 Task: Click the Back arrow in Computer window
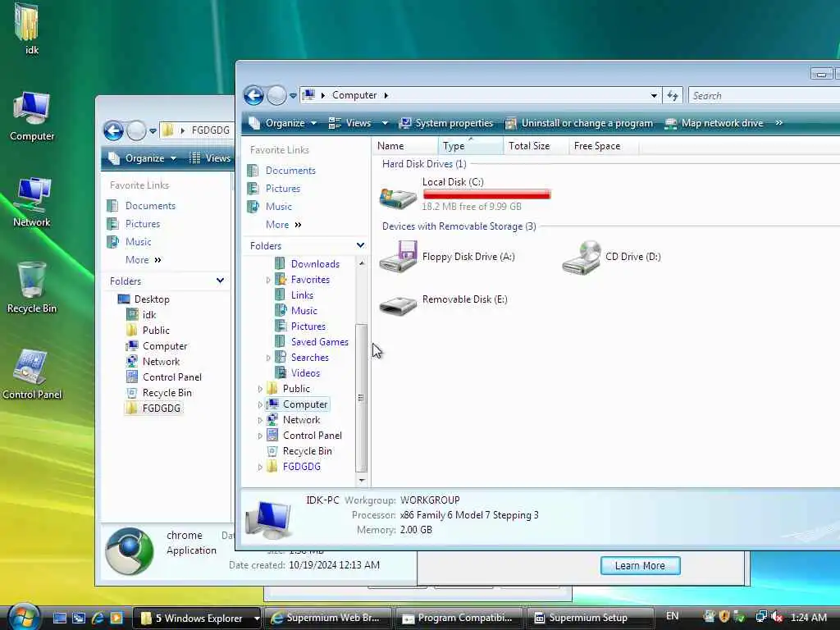coord(254,95)
